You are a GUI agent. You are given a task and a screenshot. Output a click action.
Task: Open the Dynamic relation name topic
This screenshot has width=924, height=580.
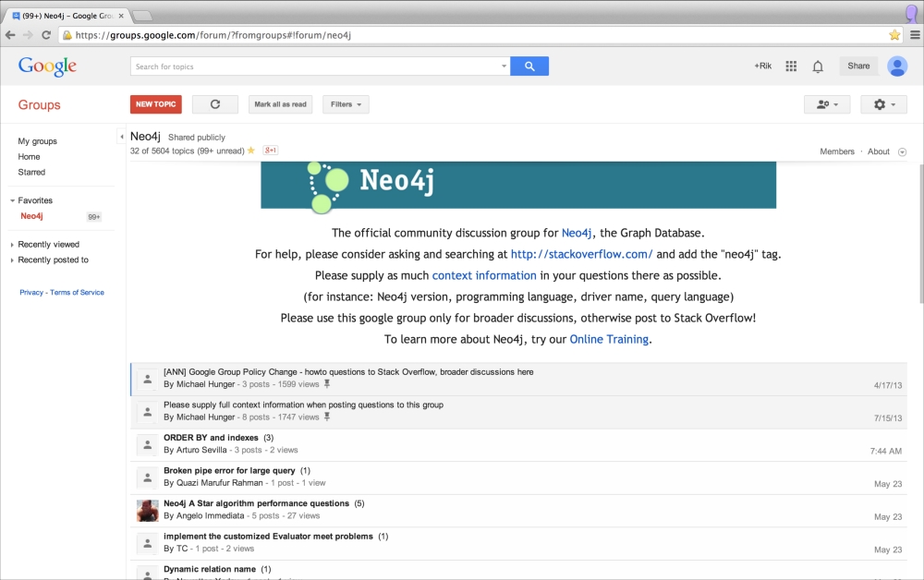click(x=210, y=570)
